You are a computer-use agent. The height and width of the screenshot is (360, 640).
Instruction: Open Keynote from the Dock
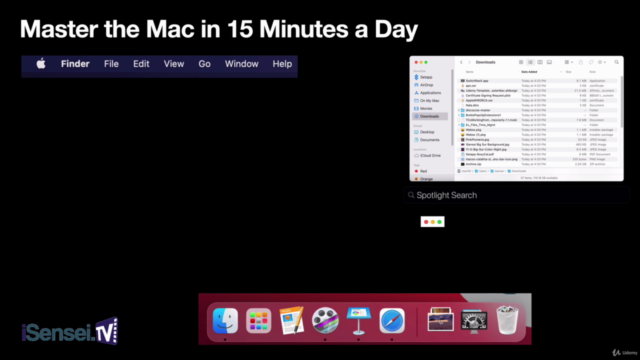(358, 320)
